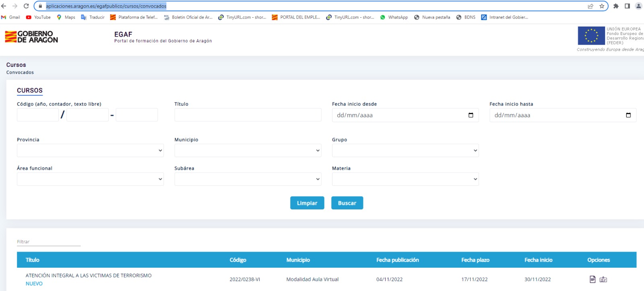Open the Gmail bookmark
644x291 pixels.
coord(11,17)
